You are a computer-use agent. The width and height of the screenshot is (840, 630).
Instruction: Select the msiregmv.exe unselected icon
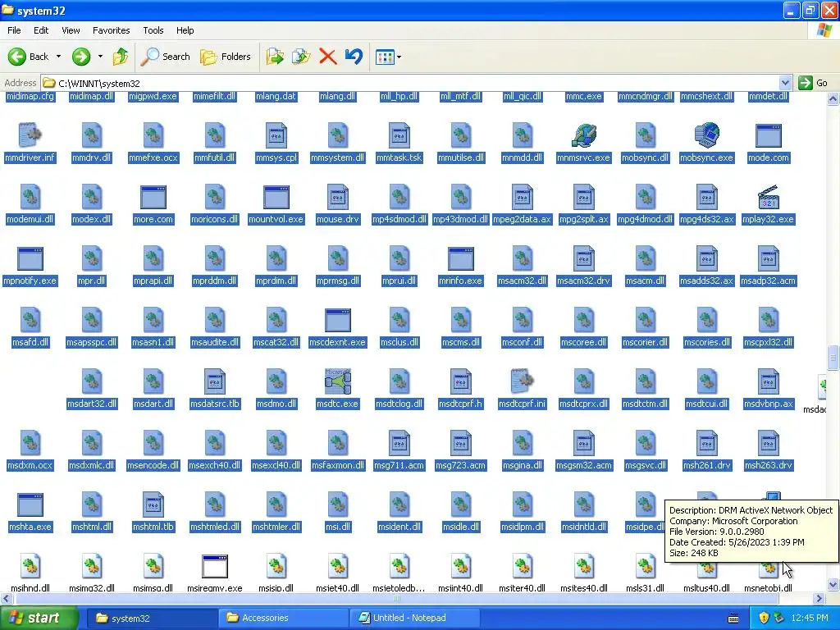tap(215, 566)
